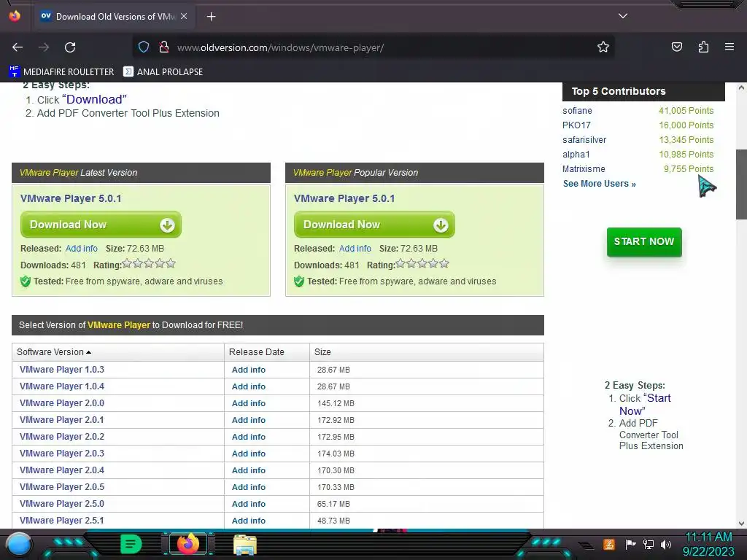Image resolution: width=747 pixels, height=560 pixels.
Task: Open the Firefox hamburger menu
Action: click(729, 47)
